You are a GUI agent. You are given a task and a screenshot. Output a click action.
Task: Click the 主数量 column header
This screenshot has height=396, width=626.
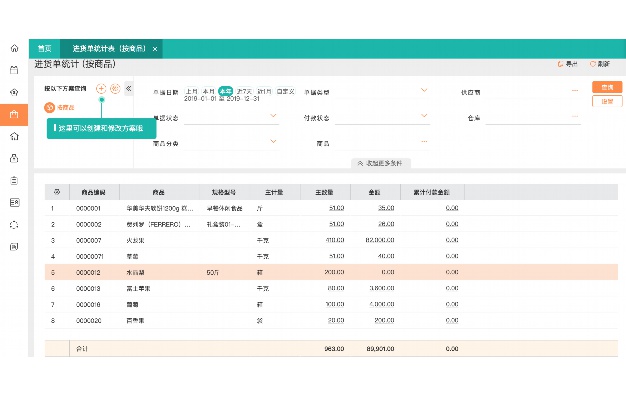(324, 192)
